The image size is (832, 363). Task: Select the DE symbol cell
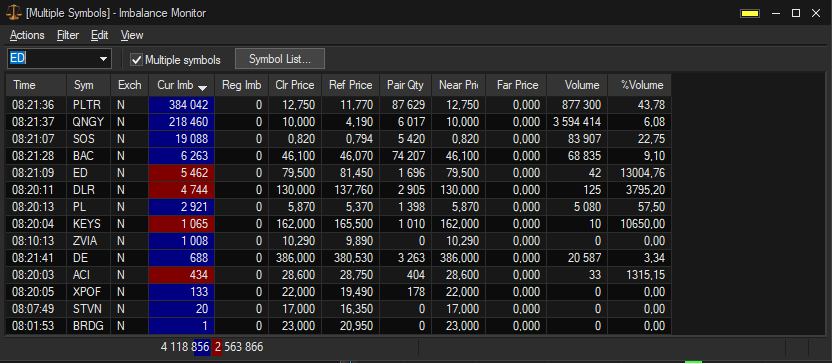click(x=89, y=258)
